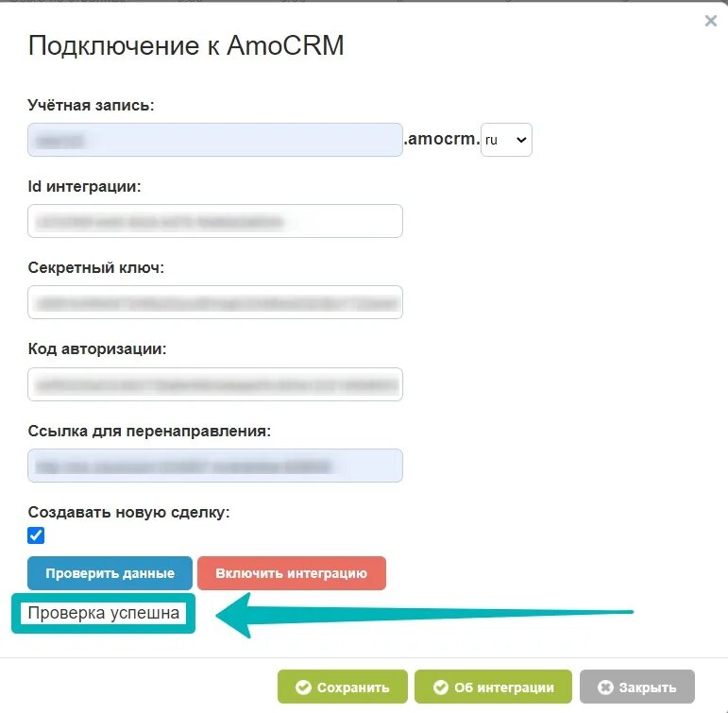Click the Сохранить button
Viewport: 728px width, 713px height.
pos(343,687)
